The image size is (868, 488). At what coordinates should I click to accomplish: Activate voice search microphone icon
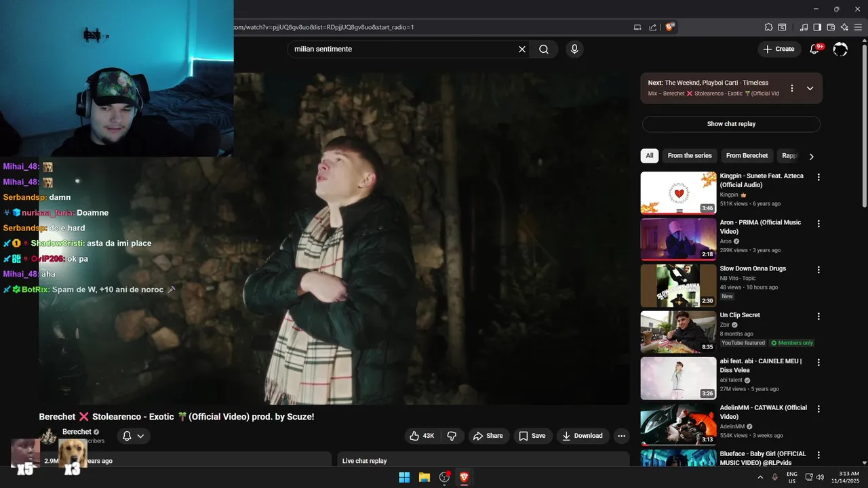pos(574,49)
